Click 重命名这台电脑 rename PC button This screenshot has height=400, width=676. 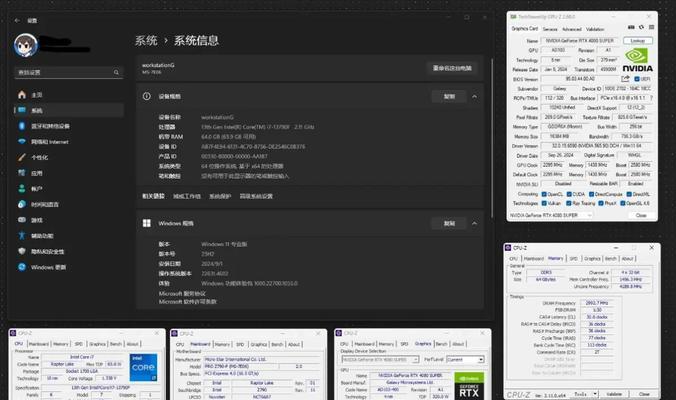point(452,68)
